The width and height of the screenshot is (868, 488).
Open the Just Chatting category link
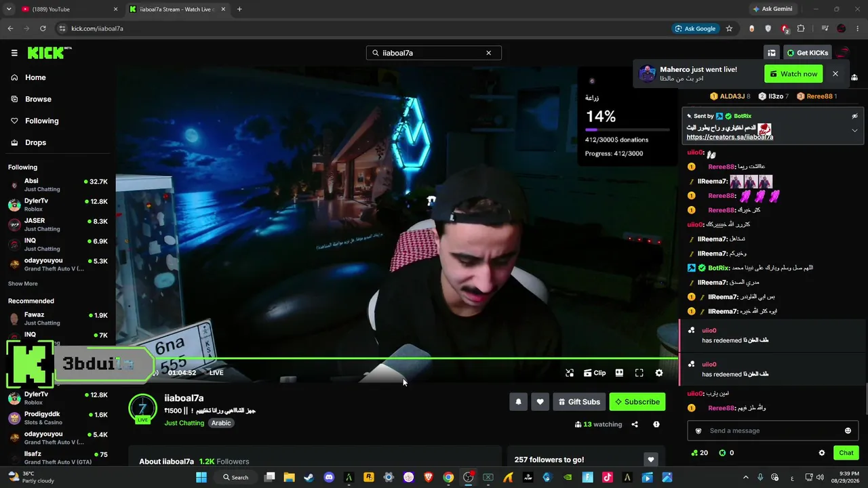coord(184,423)
